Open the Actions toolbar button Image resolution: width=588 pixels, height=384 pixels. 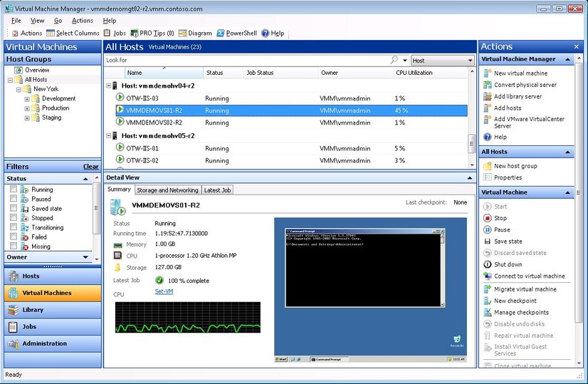(26, 33)
